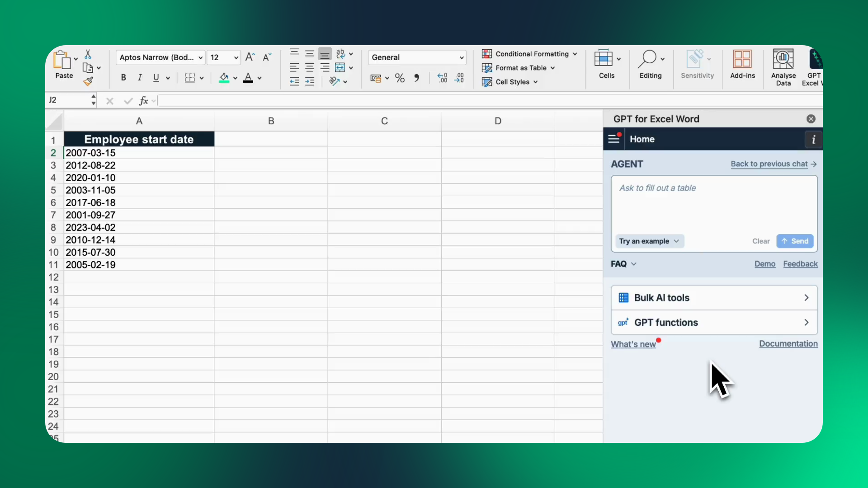This screenshot has height=488, width=868.
Task: Toggle bold formatting
Action: click(123, 78)
